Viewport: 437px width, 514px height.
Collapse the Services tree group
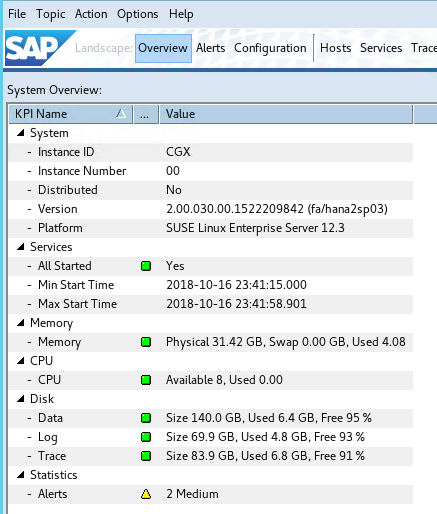(21, 247)
